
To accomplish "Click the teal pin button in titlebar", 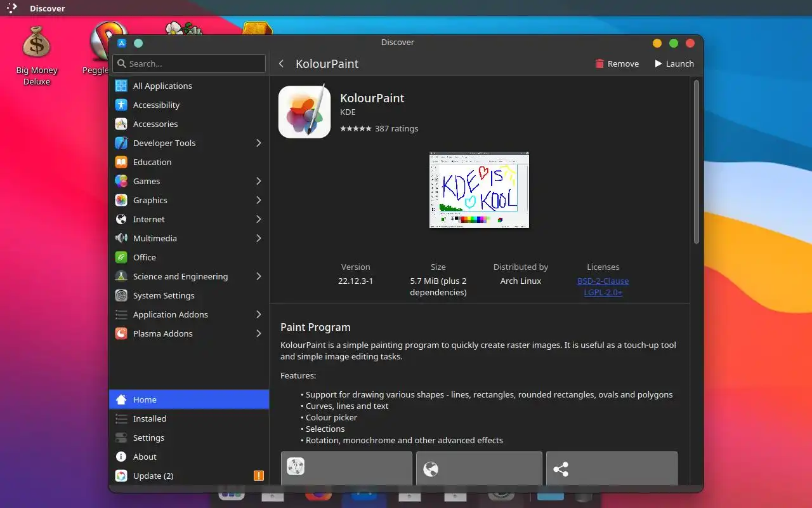I will (x=138, y=43).
